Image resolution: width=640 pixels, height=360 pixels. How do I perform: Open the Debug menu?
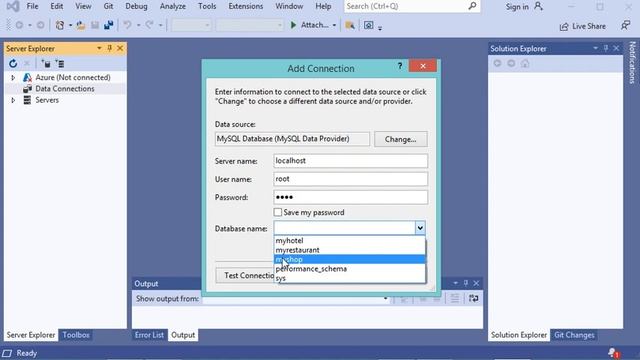[x=136, y=6]
